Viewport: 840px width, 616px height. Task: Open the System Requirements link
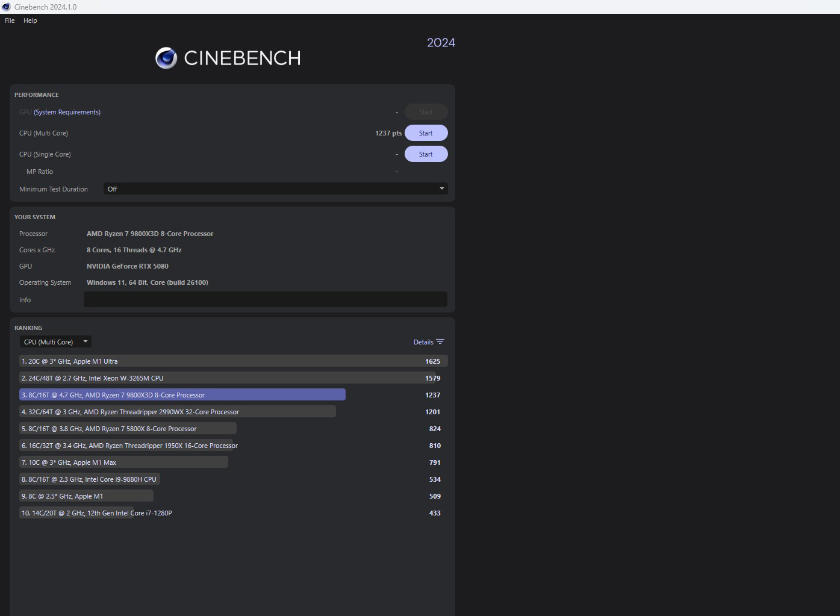[67, 112]
